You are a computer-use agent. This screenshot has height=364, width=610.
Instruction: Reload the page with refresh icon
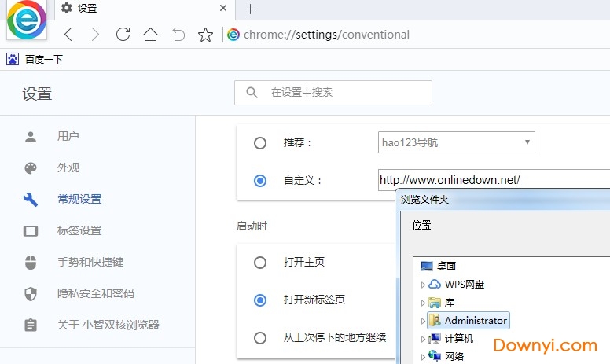pyautogui.click(x=123, y=35)
